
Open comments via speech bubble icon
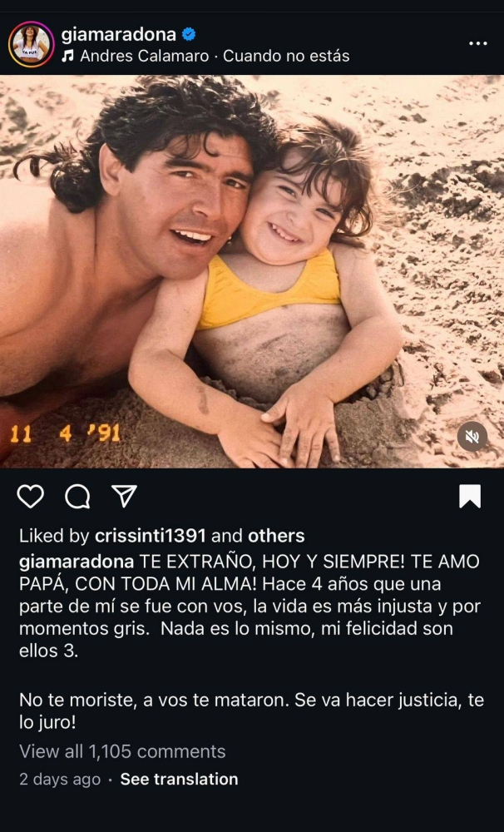77,496
